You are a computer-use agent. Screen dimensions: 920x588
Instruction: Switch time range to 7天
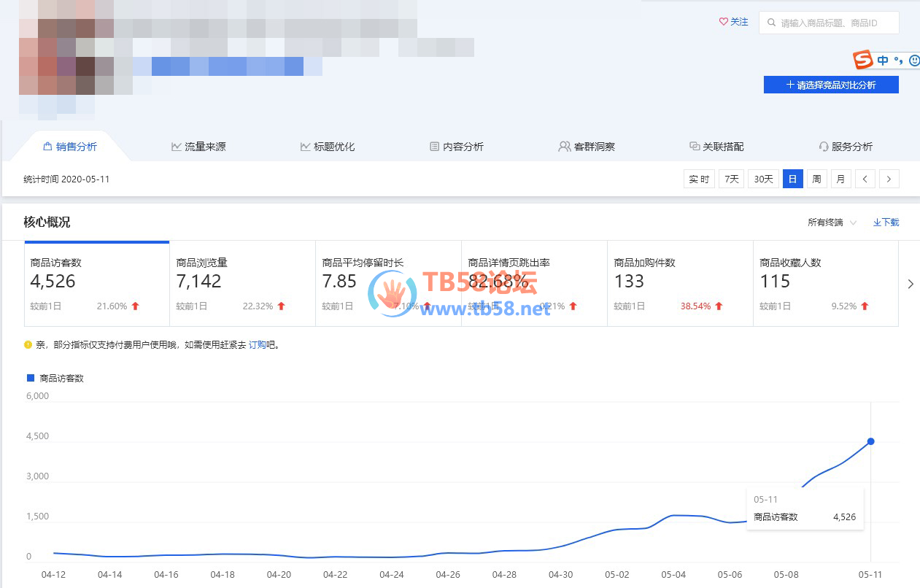pyautogui.click(x=731, y=179)
